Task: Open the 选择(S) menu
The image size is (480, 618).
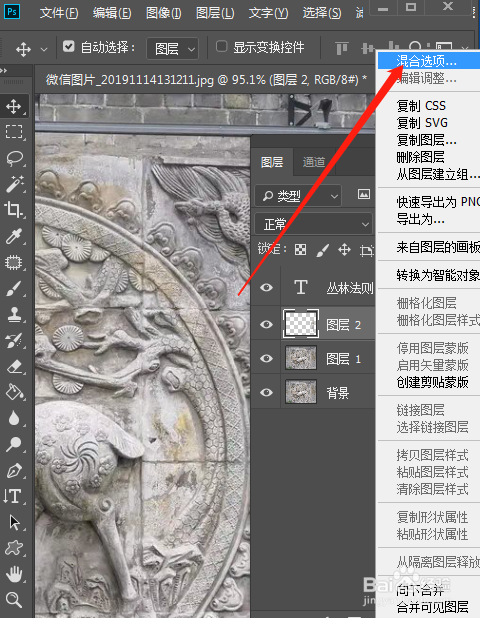Action: pyautogui.click(x=322, y=13)
